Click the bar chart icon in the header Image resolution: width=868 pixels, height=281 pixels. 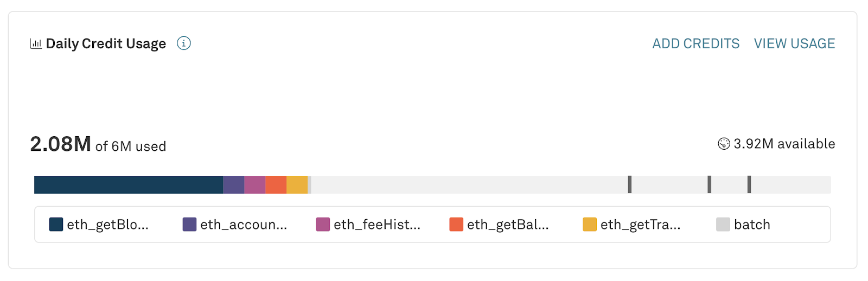36,43
